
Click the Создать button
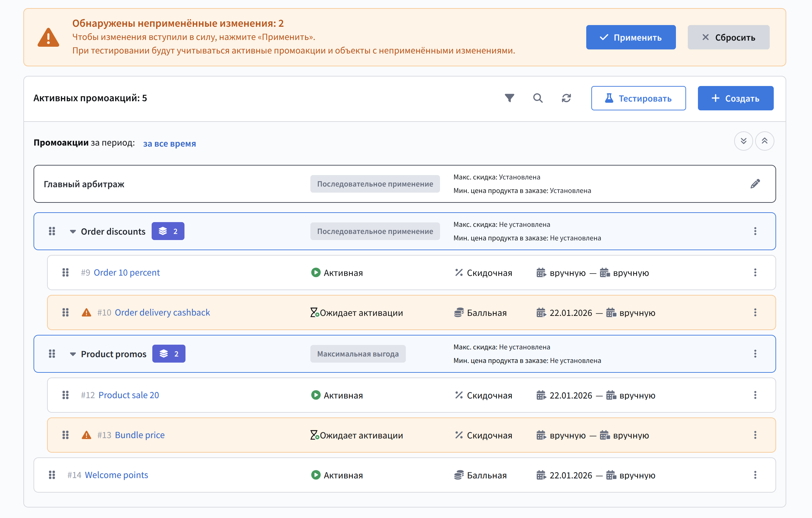pyautogui.click(x=736, y=98)
